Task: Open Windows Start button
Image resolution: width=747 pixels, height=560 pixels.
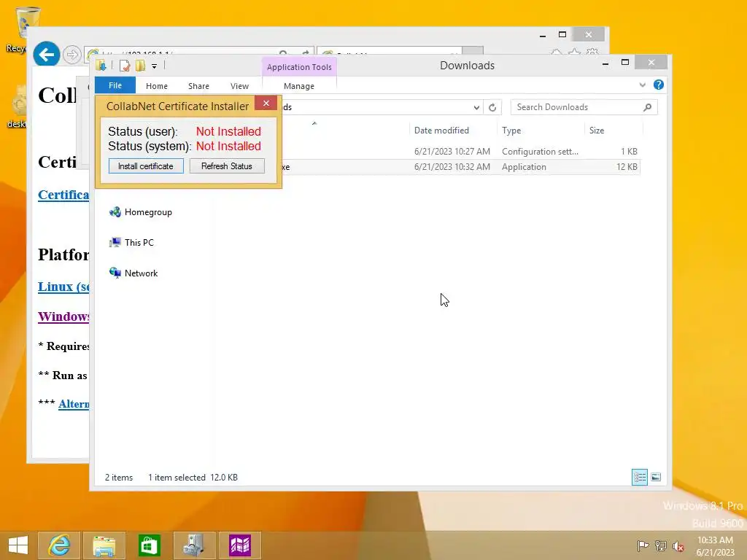Action: [18, 545]
